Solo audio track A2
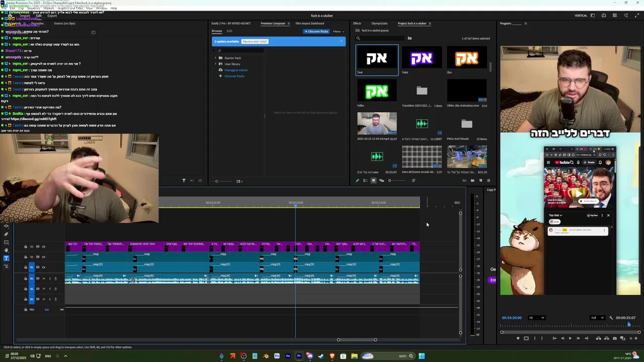The width and height of the screenshot is (644, 362). [50, 289]
